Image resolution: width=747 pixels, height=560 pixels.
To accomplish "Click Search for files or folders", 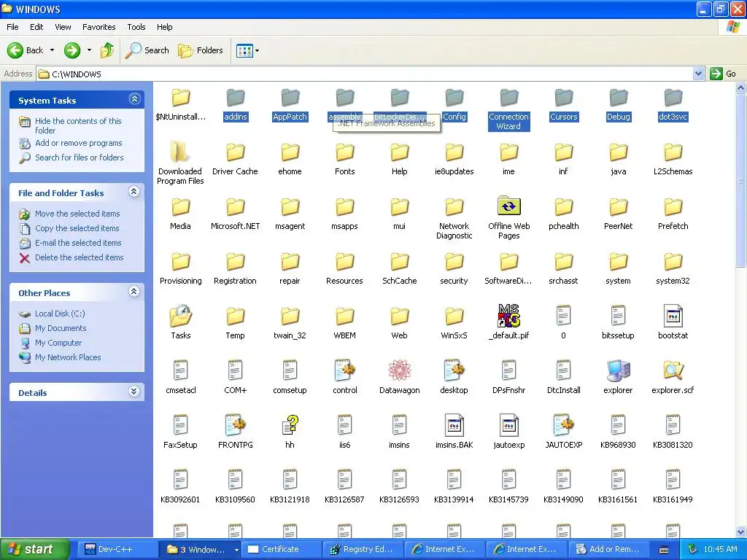I will [79, 157].
